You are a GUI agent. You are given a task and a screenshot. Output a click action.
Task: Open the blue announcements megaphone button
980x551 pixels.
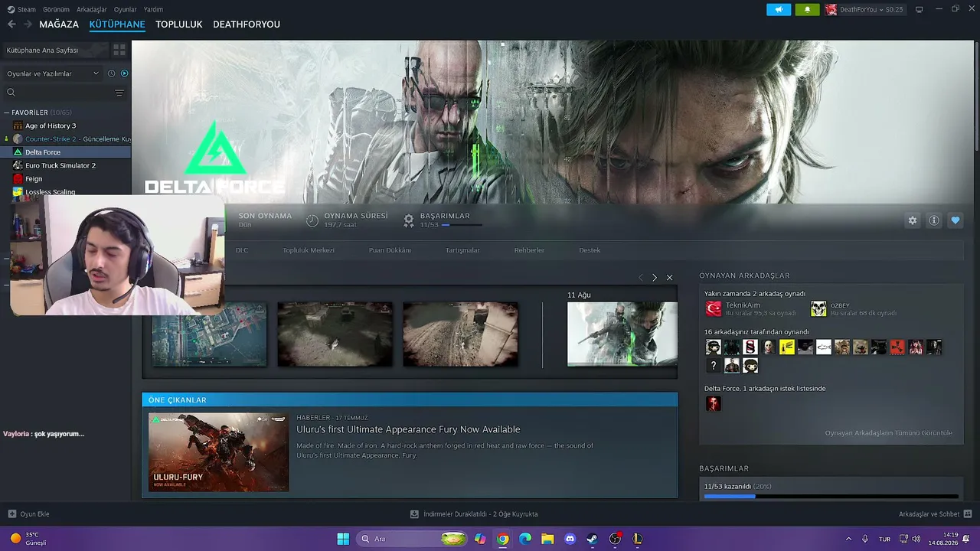[779, 9]
